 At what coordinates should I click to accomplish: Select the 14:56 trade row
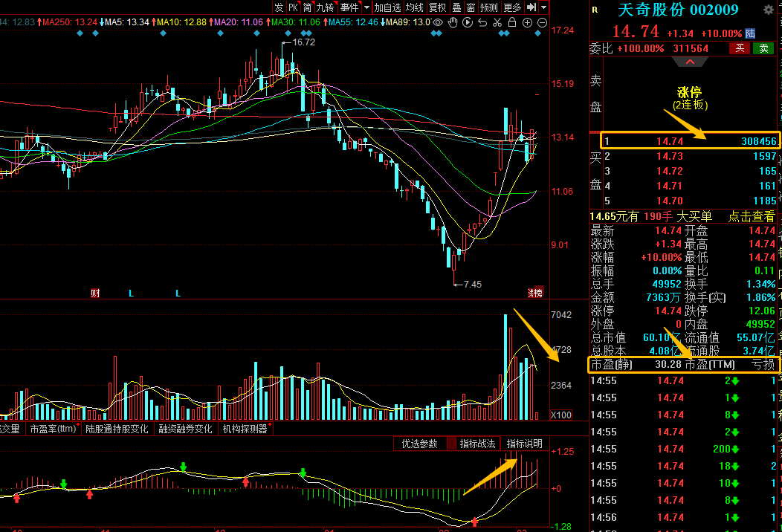tap(683, 518)
